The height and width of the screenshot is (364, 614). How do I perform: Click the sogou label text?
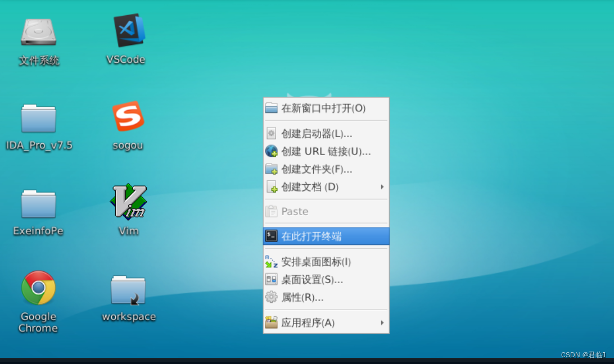click(x=128, y=145)
